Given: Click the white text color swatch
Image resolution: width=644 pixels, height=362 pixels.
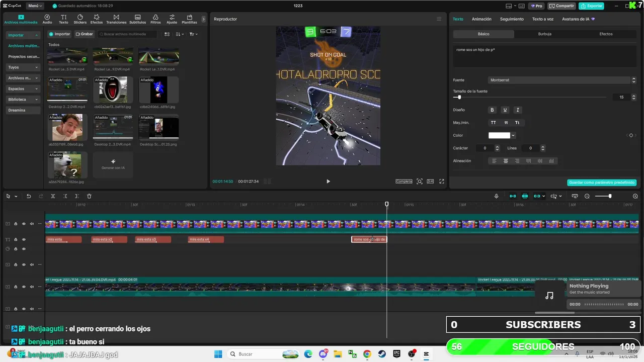Looking at the screenshot, I should pyautogui.click(x=499, y=135).
